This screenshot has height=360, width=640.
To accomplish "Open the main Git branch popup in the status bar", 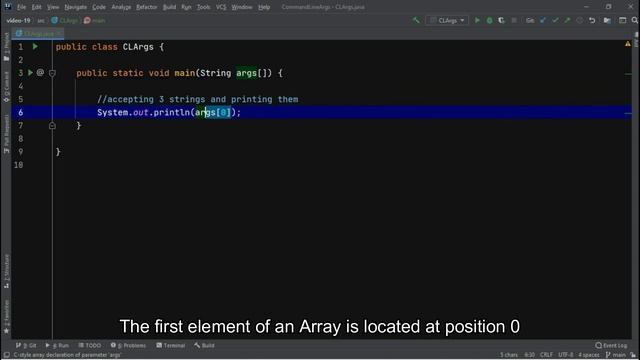I will [616, 355].
